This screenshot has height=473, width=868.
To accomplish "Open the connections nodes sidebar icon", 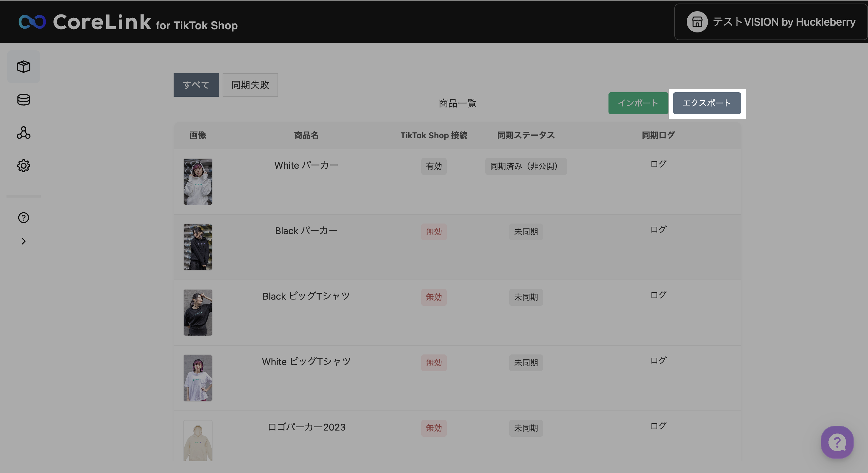I will 24,133.
